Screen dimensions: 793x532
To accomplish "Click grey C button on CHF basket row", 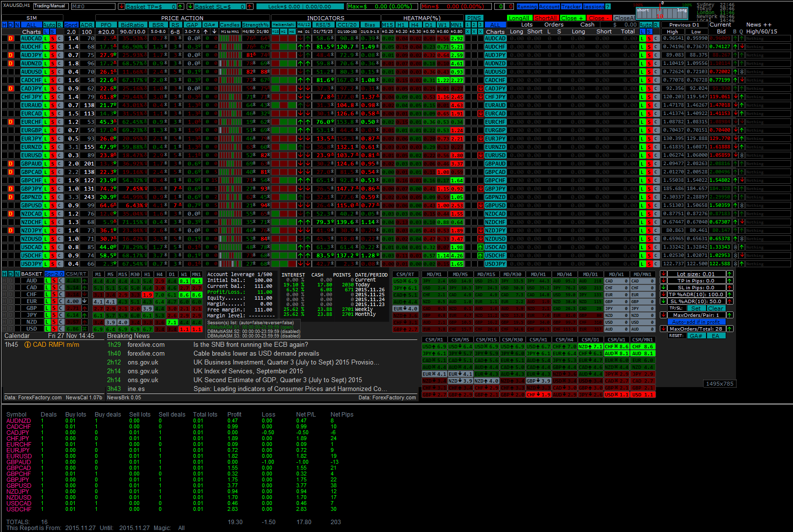I will (61, 294).
